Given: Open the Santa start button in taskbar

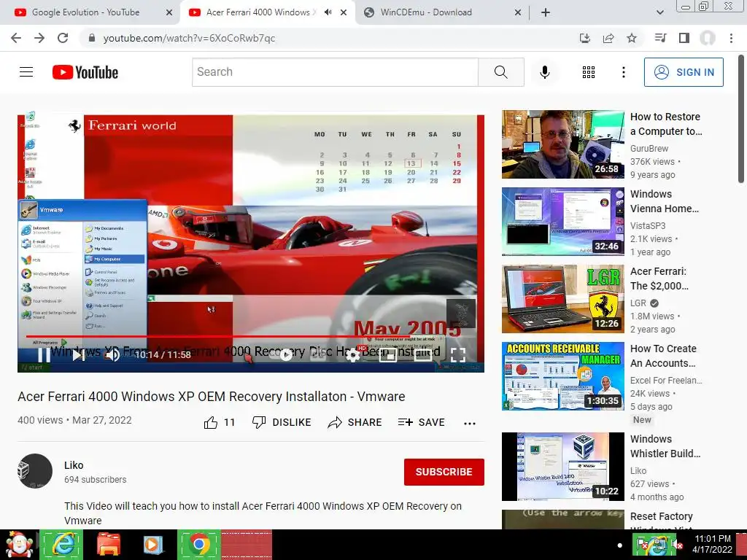Looking at the screenshot, I should point(19,545).
